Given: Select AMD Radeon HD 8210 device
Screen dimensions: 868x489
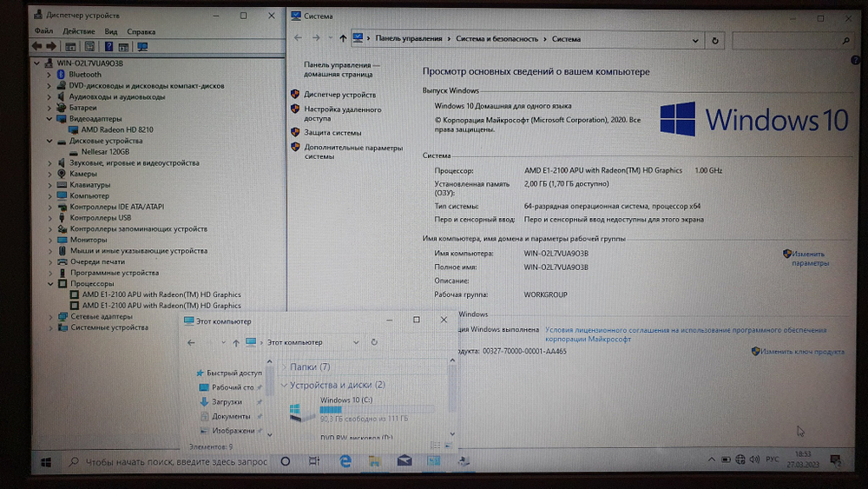Looking at the screenshot, I should (117, 129).
